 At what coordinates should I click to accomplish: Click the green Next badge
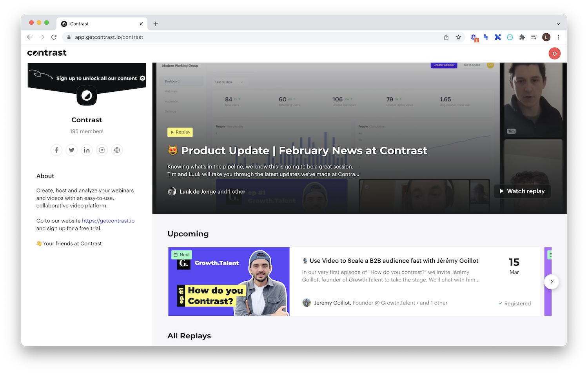181,254
